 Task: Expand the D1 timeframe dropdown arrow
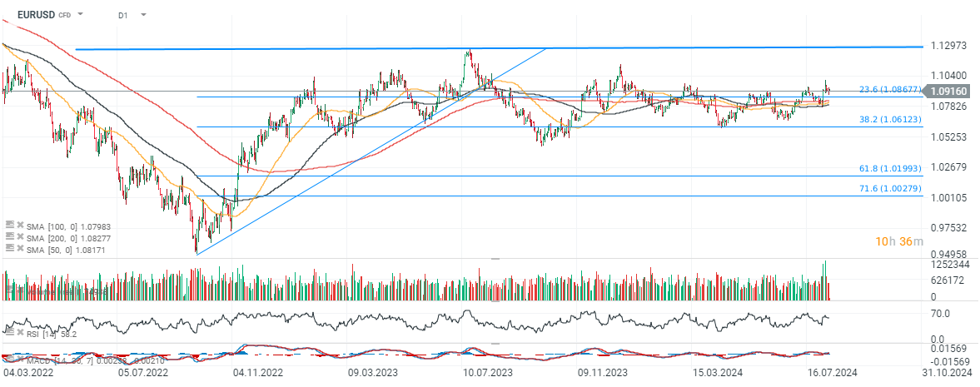tap(143, 15)
